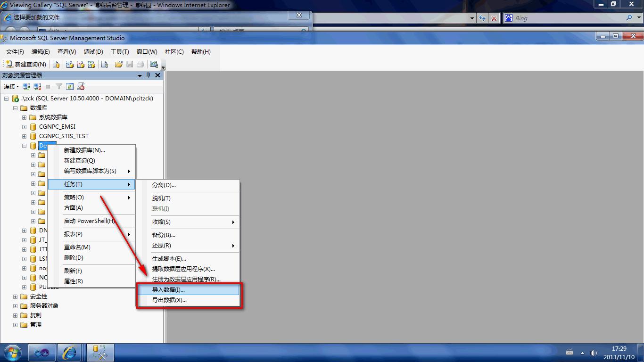The image size is (644, 362).
Task: Click the Open File folder icon
Action: 118,64
